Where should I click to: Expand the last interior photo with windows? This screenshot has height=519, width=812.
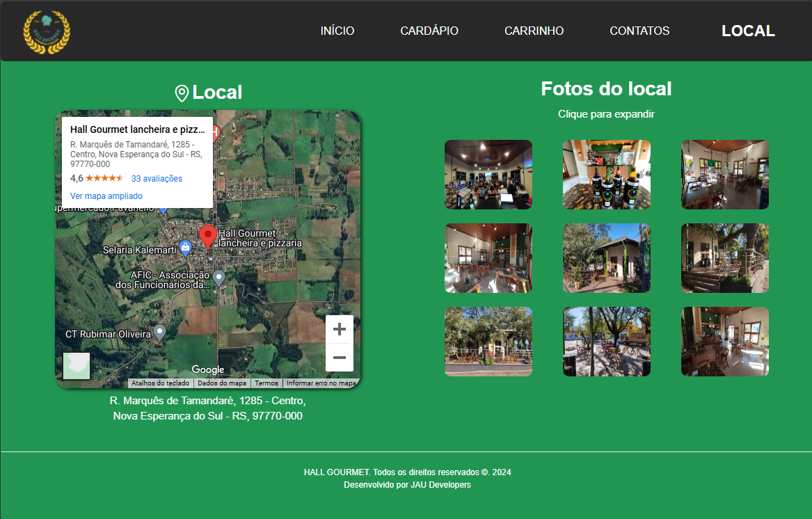click(725, 342)
